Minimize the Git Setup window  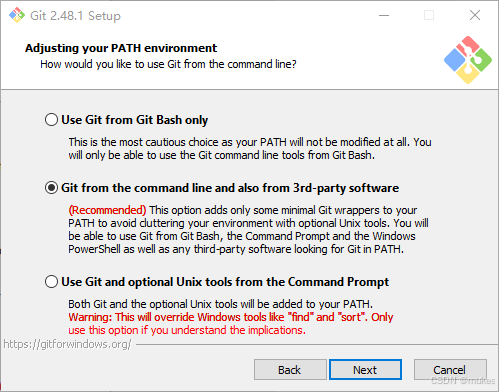(384, 15)
